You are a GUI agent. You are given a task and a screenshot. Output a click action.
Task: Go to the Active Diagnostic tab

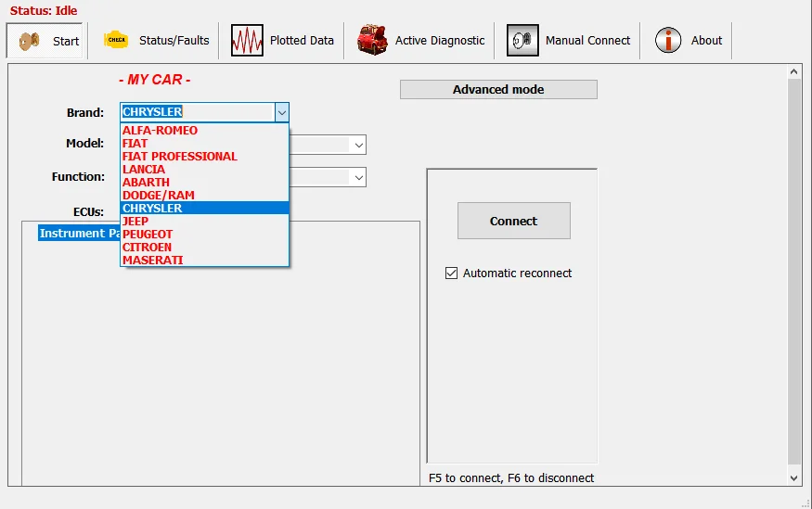(x=420, y=41)
